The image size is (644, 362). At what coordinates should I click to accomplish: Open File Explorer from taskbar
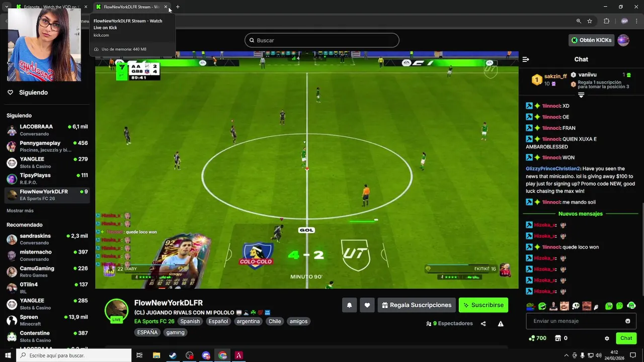tap(156, 355)
